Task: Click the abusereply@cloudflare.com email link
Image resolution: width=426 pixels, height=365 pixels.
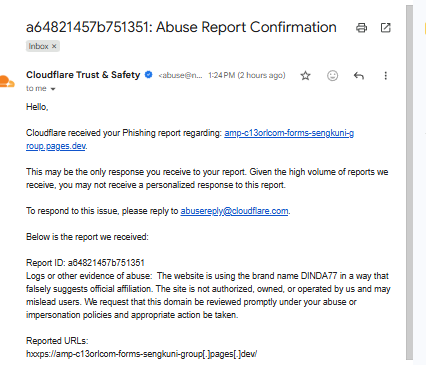Action: point(234,211)
